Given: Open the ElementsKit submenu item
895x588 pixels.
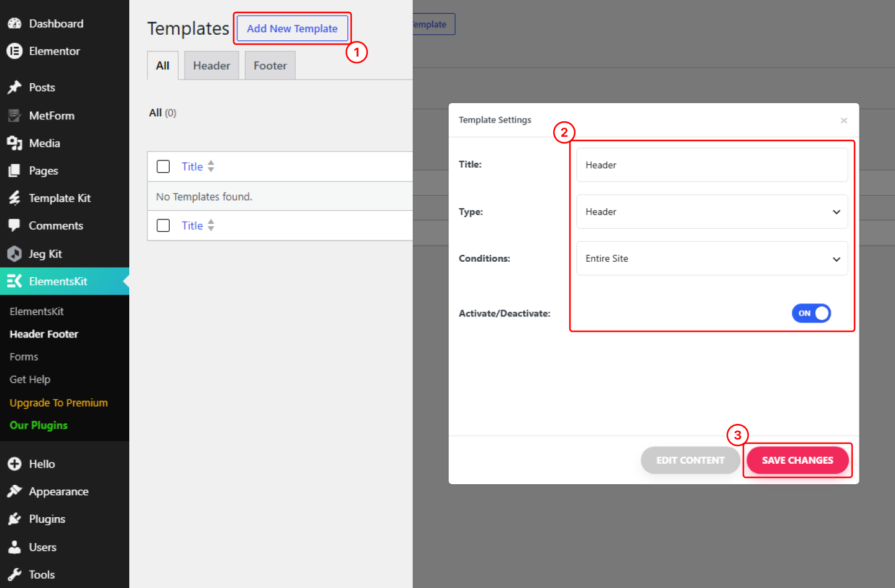Looking at the screenshot, I should [x=37, y=311].
